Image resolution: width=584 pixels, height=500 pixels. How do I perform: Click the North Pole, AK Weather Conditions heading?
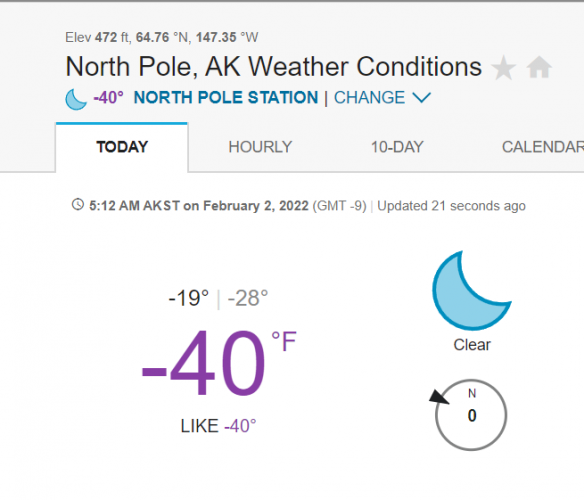pyautogui.click(x=273, y=67)
